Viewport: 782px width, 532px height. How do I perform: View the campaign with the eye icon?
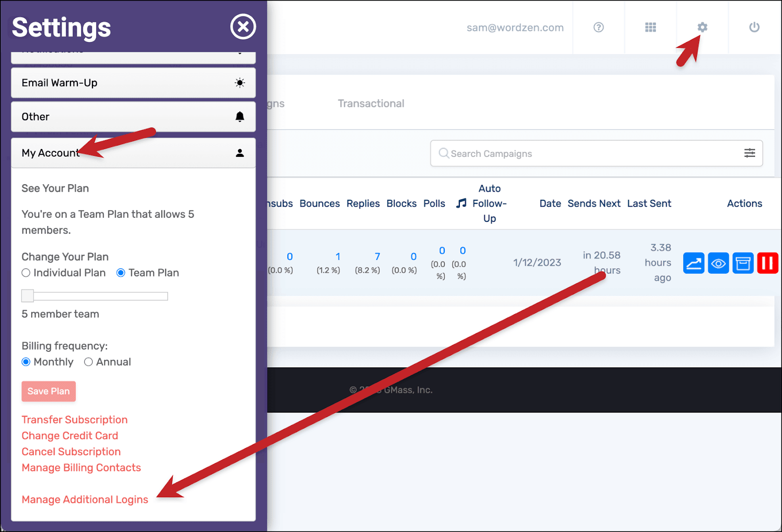point(718,263)
